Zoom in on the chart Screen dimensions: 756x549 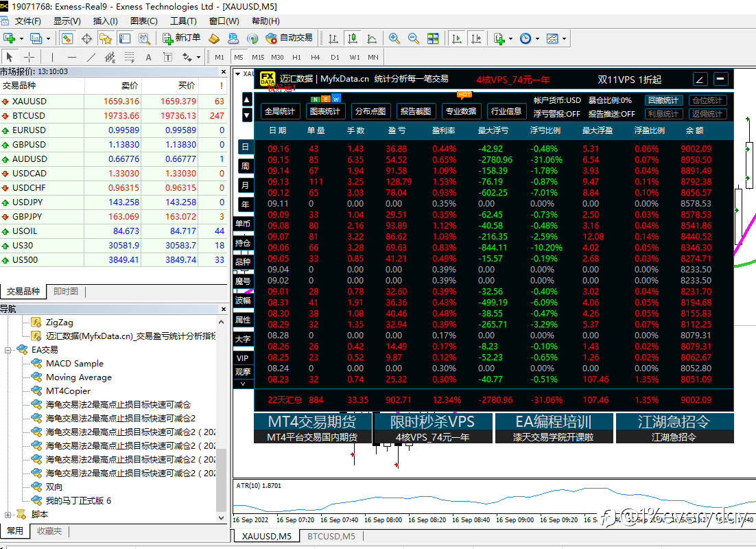(394, 38)
